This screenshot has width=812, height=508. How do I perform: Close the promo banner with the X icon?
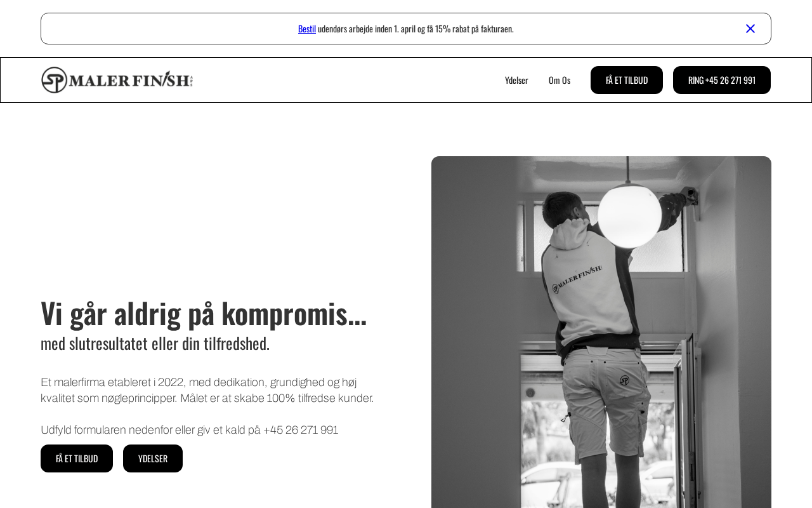[750, 29]
